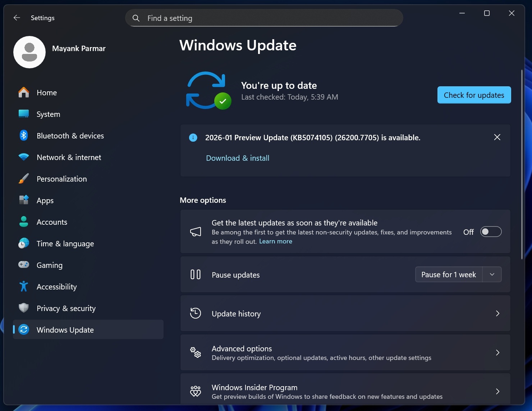Open Learn more link
532x411 pixels.
point(276,241)
